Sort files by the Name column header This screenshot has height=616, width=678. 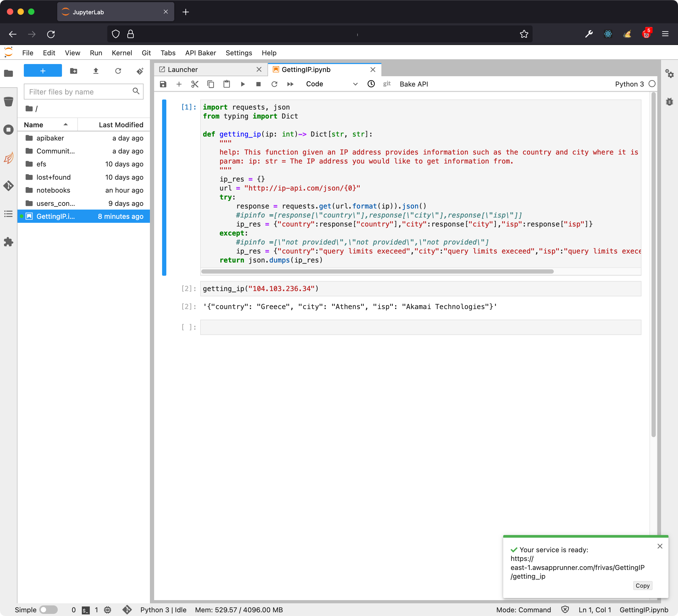pos(34,125)
